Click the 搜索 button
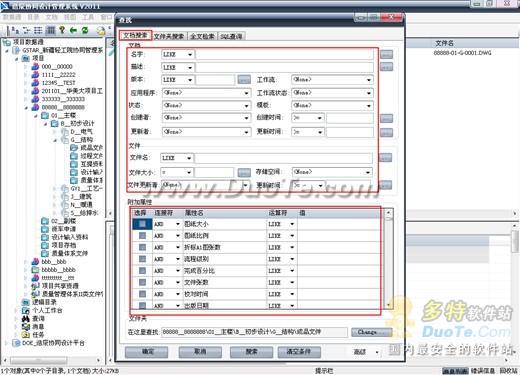The height and width of the screenshot is (375, 520). (251, 352)
